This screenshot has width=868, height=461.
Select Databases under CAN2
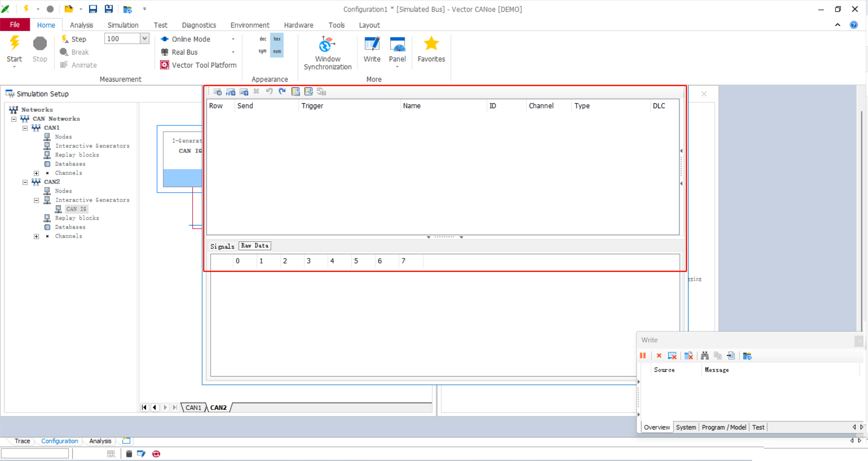click(x=70, y=227)
